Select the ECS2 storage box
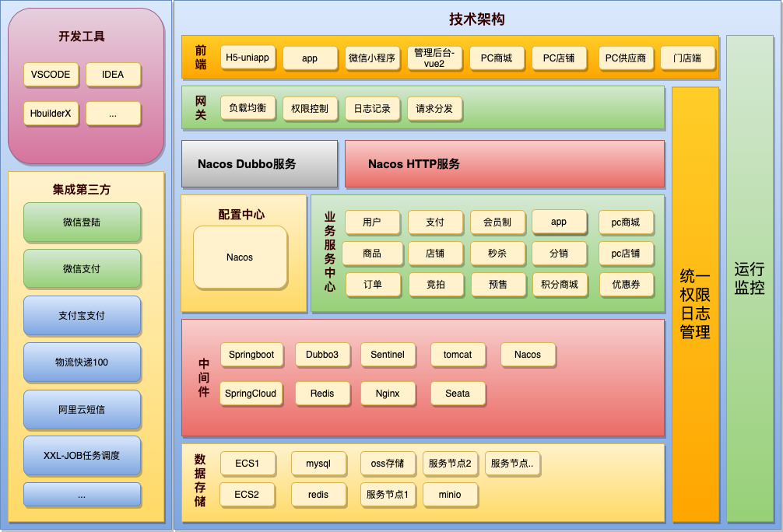 [248, 495]
